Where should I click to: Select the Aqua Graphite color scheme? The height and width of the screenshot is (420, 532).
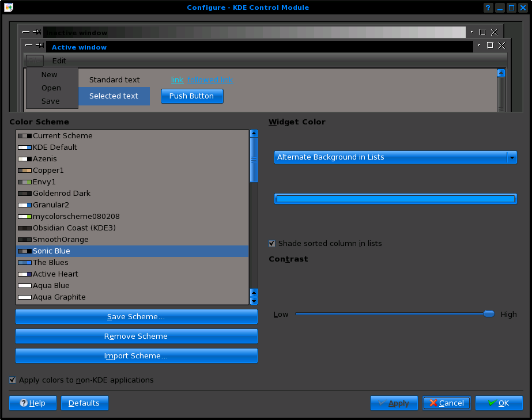(133, 297)
